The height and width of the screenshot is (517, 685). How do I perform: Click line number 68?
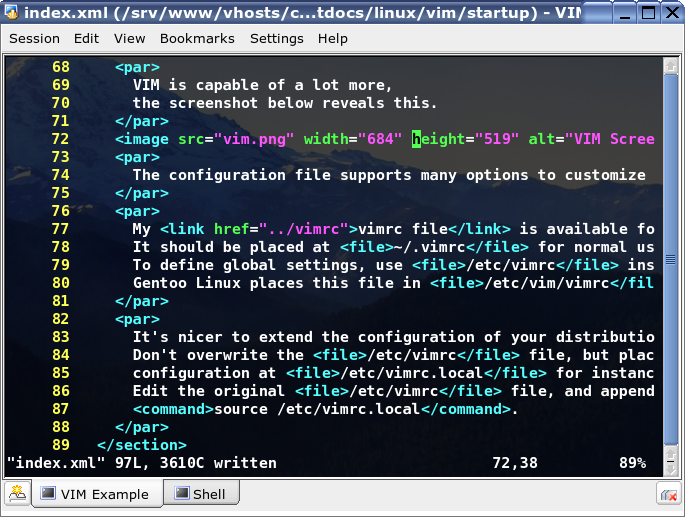[x=61, y=67]
